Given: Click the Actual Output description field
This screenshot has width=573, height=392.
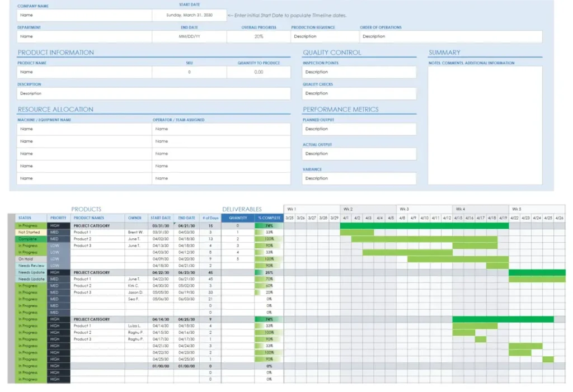Looking at the screenshot, I should [359, 154].
